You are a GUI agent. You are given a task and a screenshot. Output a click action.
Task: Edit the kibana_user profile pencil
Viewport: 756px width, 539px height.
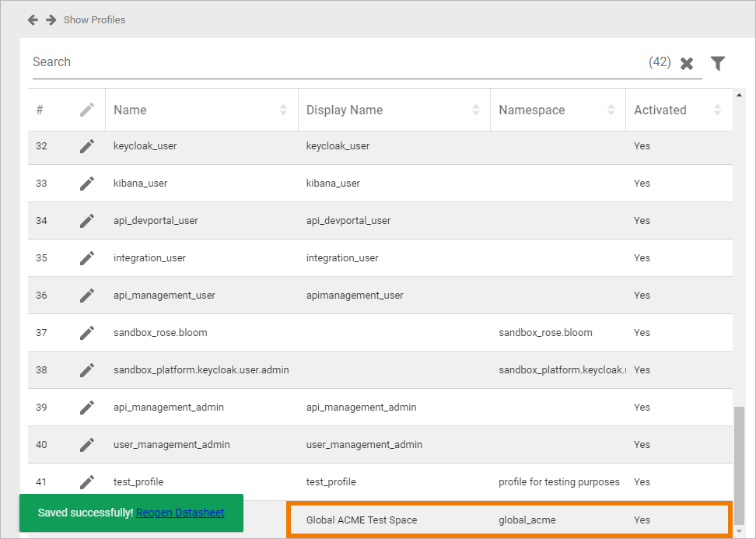[x=87, y=184]
